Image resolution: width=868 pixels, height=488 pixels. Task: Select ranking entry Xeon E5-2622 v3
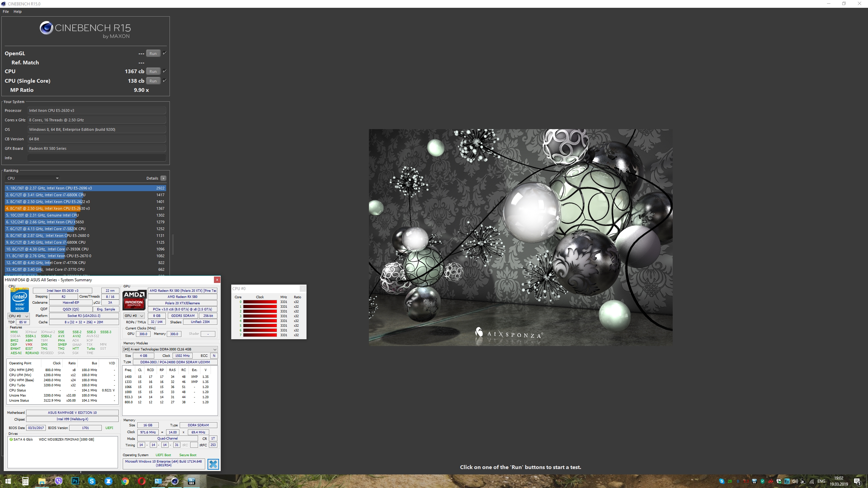(85, 202)
